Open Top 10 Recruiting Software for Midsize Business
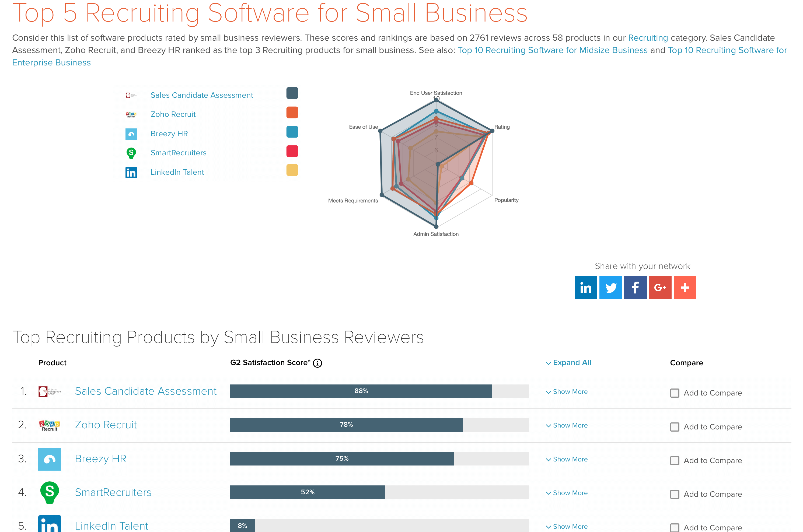The width and height of the screenshot is (803, 532). pyautogui.click(x=552, y=50)
